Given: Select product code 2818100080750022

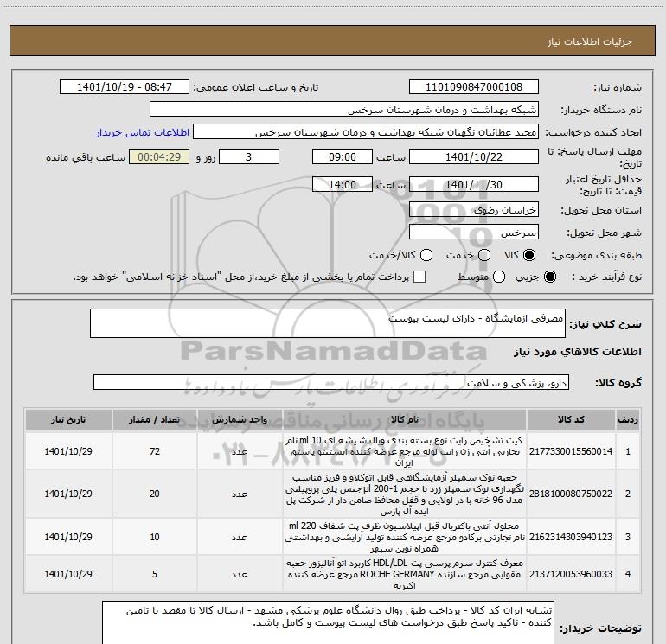Looking at the screenshot, I should tap(571, 494).
